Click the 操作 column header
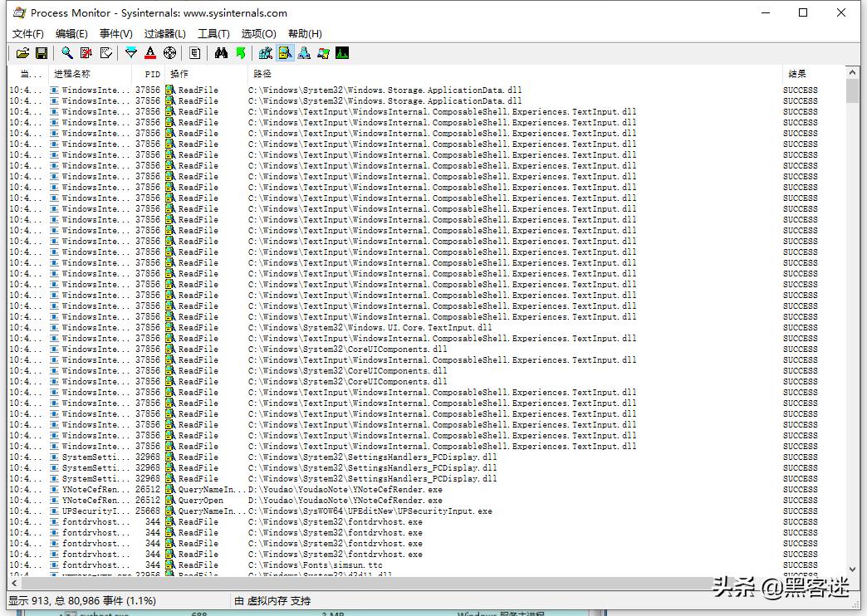This screenshot has height=616, width=867. coord(206,74)
